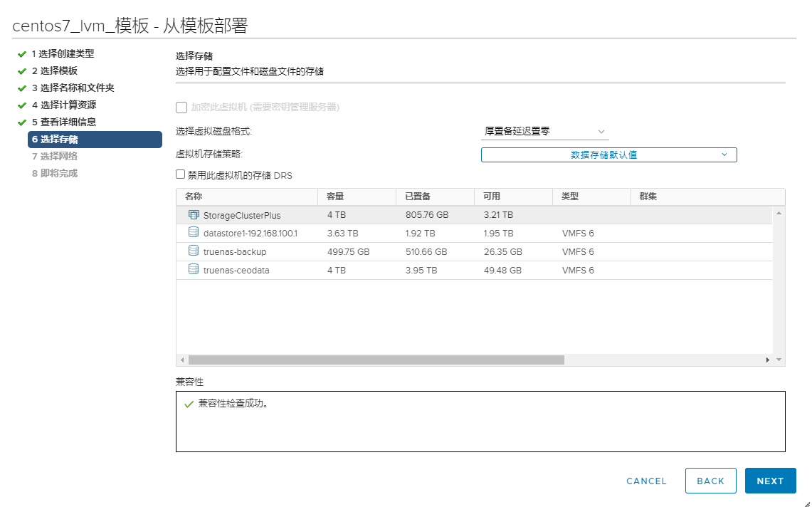Click the table's scroll up arrow
This screenshot has width=812, height=507.
coord(779,213)
